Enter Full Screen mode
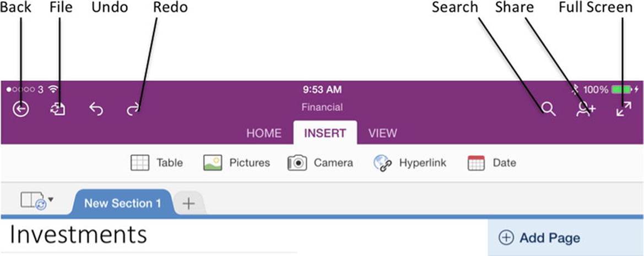Image resolution: width=644 pixels, height=256 pixels. click(624, 108)
